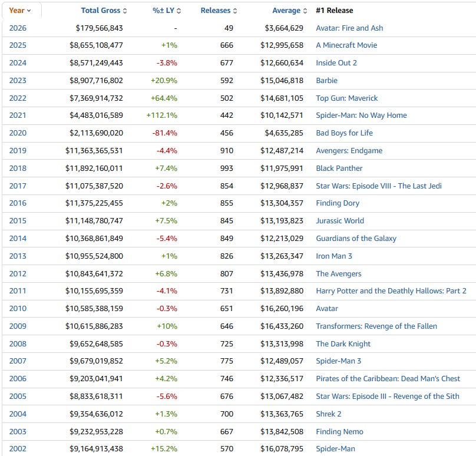
Task: Open Avatar: Fire and Ash link
Action: click(349, 28)
